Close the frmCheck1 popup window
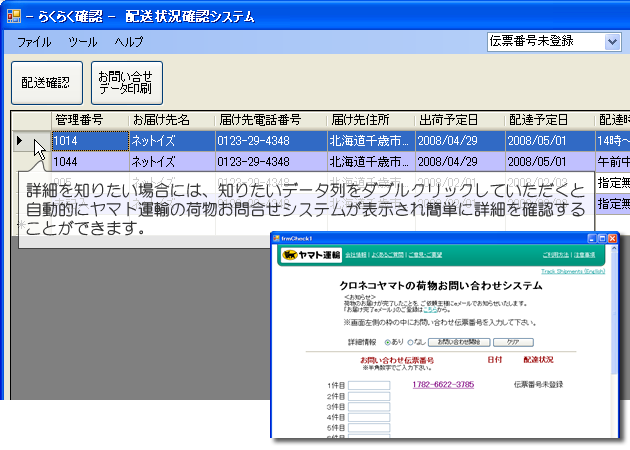This screenshot has height=450, width=630. pos(611,239)
